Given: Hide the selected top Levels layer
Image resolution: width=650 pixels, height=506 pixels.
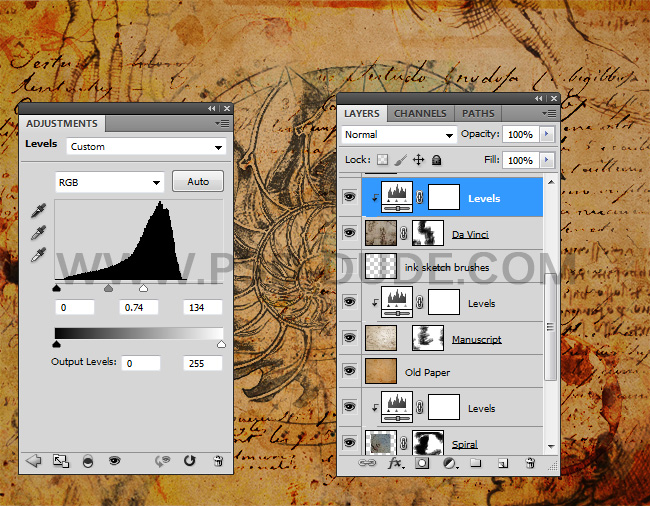Looking at the screenshot, I should click(349, 196).
